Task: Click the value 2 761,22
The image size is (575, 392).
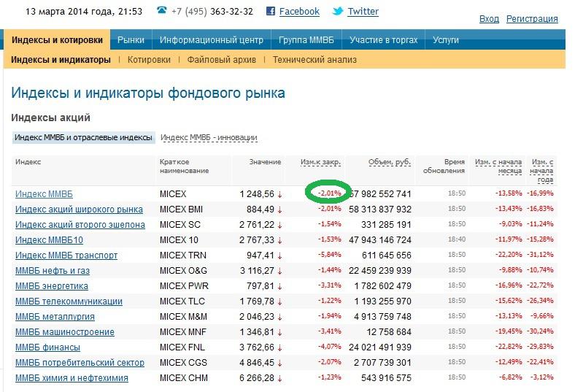Action: coord(257,225)
